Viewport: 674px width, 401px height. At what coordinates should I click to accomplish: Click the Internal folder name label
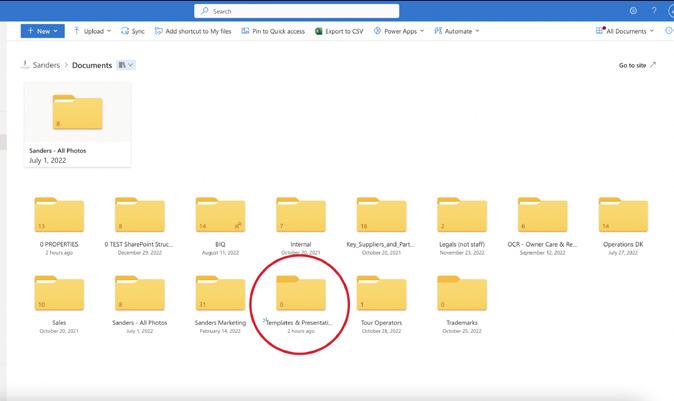coord(301,244)
